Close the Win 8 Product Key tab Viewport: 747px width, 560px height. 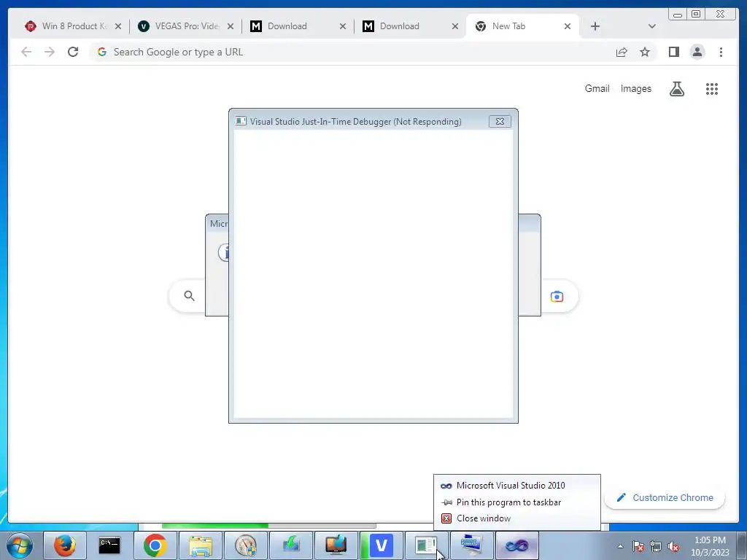point(118,26)
